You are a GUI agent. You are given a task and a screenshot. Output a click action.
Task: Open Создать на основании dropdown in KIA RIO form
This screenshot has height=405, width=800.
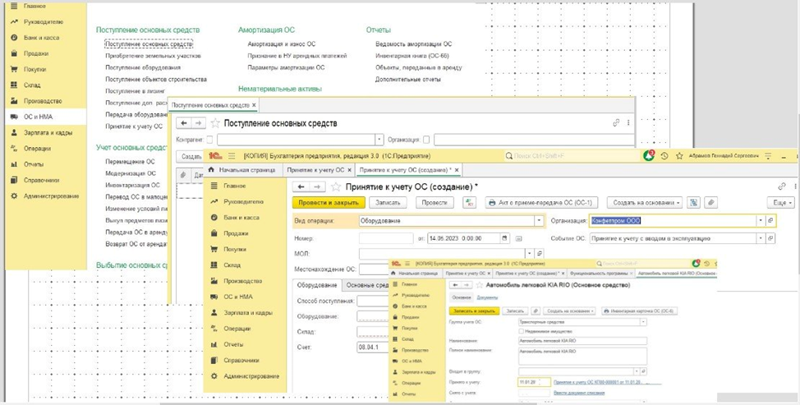click(x=569, y=311)
